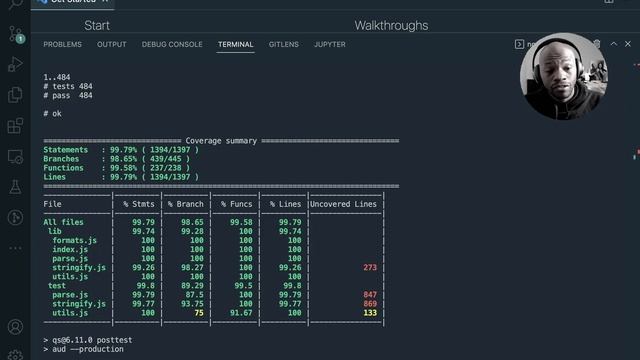Click the 'qs@6.11.0 posttest' line
This screenshot has width=640, height=360.
click(x=88, y=340)
